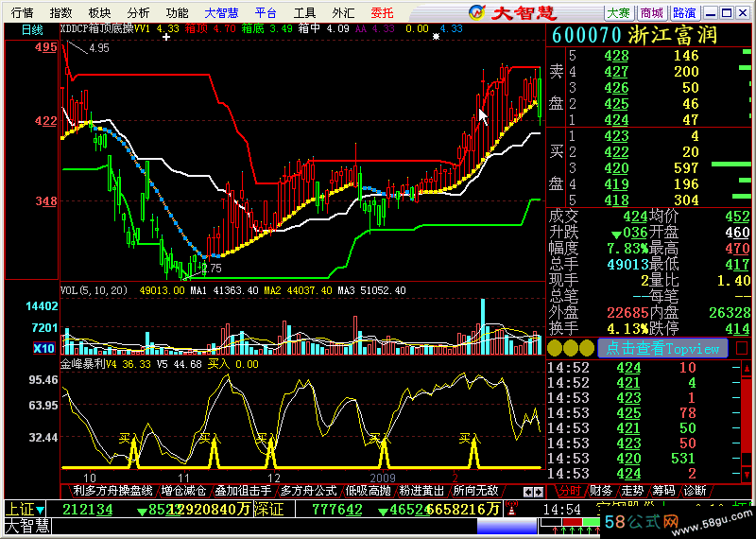
Task: Click the 换手 4.13% value
Action: [x=627, y=329]
